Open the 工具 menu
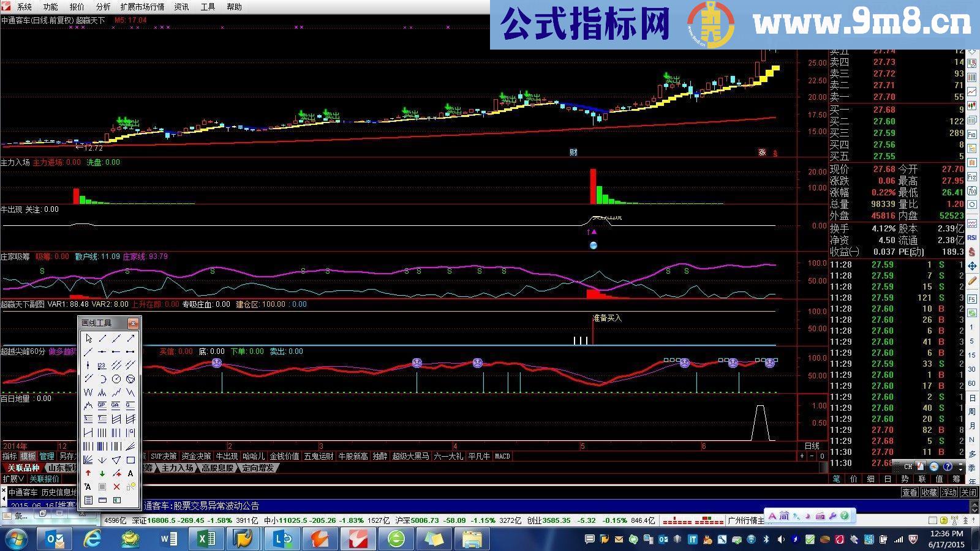Image resolution: width=980 pixels, height=551 pixels. pyautogui.click(x=208, y=7)
